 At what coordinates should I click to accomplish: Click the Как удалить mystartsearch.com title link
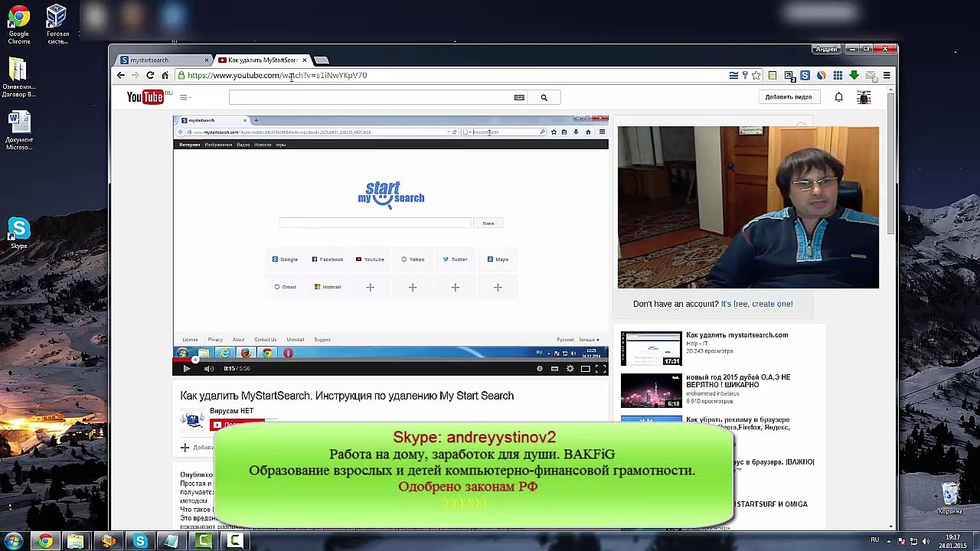[x=737, y=335]
